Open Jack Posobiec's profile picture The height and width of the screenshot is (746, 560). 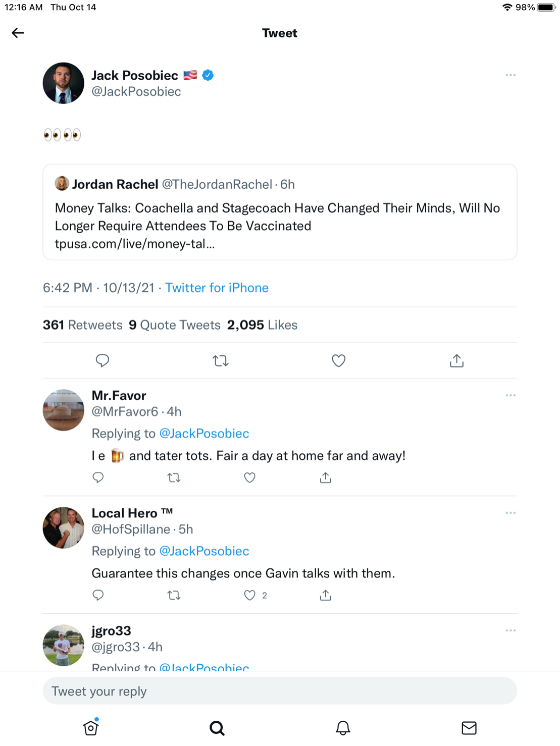(64, 83)
